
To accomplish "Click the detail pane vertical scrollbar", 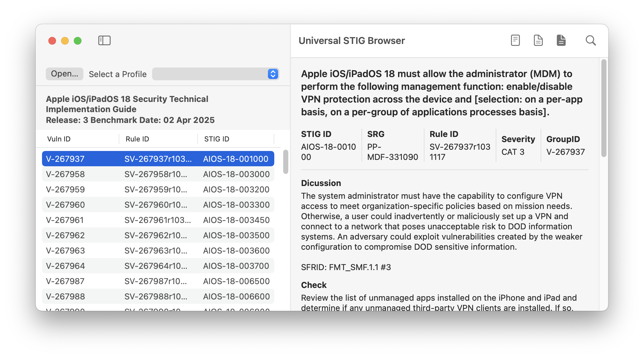I will pyautogui.click(x=604, y=108).
